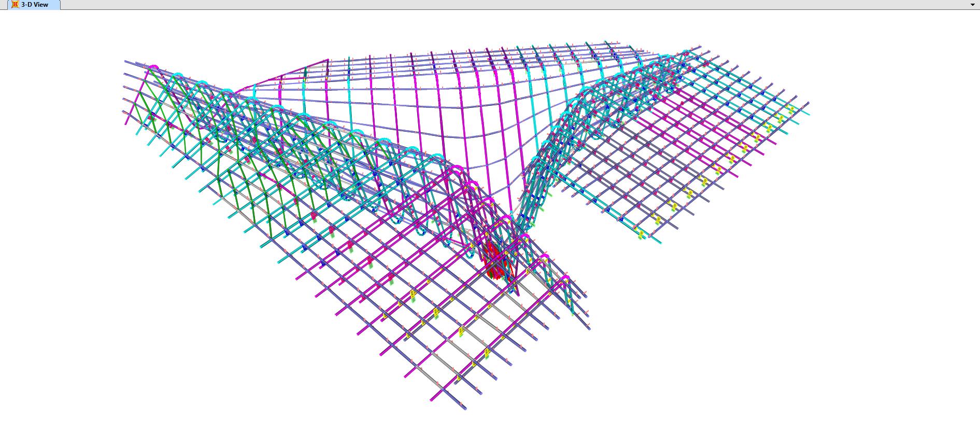
Task: Click blank canvas below the right grid
Action: pos(777,311)
